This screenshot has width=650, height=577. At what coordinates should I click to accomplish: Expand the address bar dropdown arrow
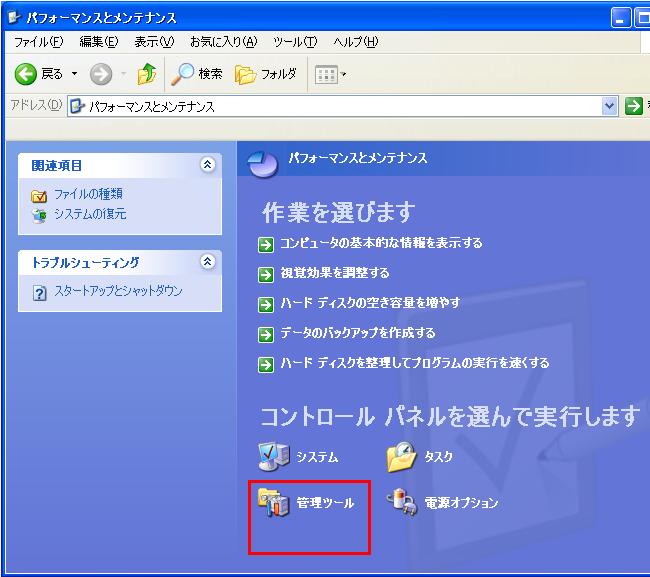tap(609, 106)
